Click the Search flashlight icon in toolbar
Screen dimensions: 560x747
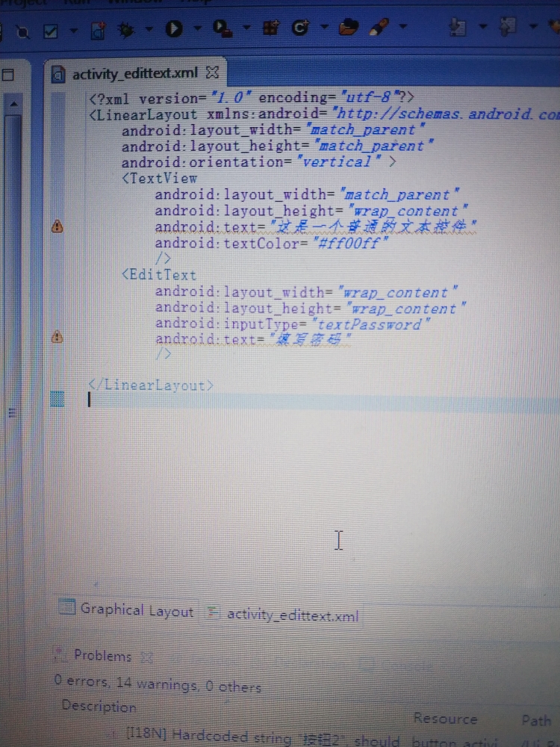379,26
